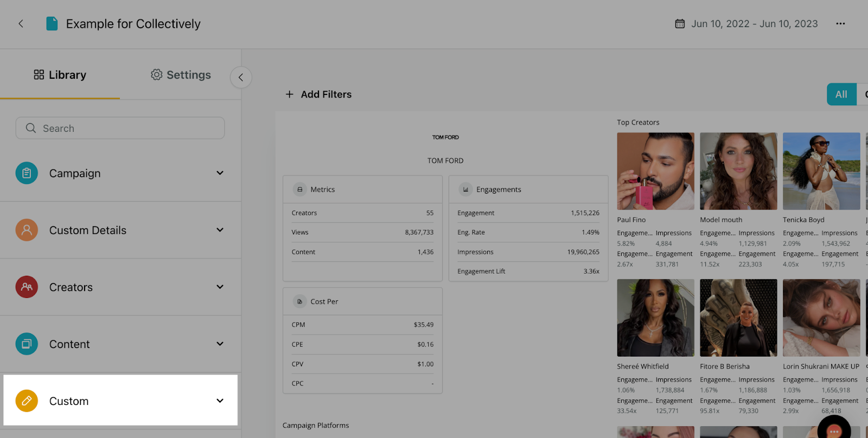868x438 pixels.
Task: Click the Tenicka Boyd creator name
Action: coord(803,220)
